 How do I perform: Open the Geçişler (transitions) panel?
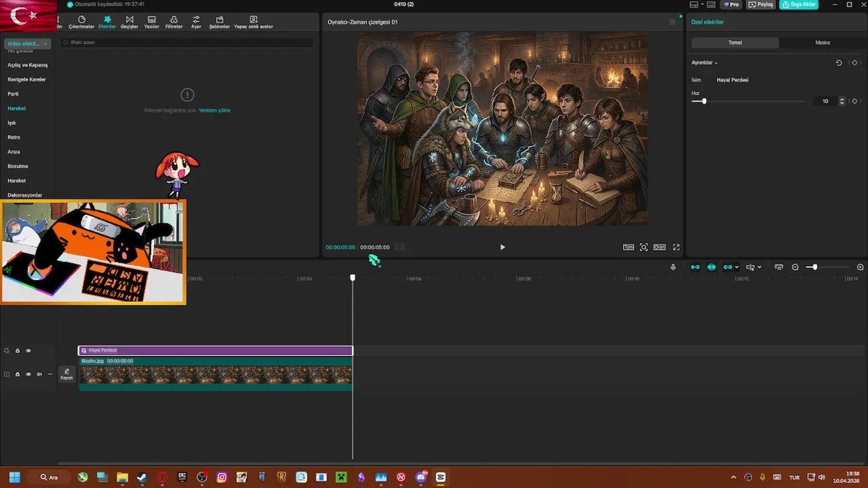[x=130, y=22]
